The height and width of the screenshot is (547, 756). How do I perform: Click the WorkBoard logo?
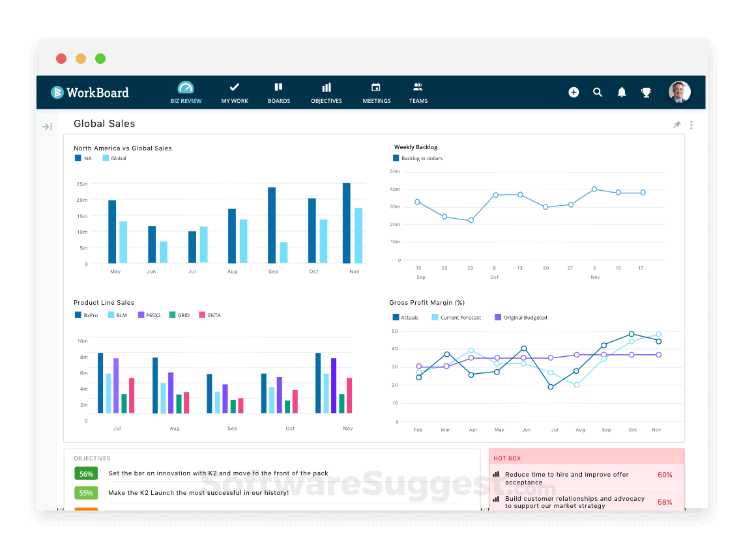[x=89, y=92]
